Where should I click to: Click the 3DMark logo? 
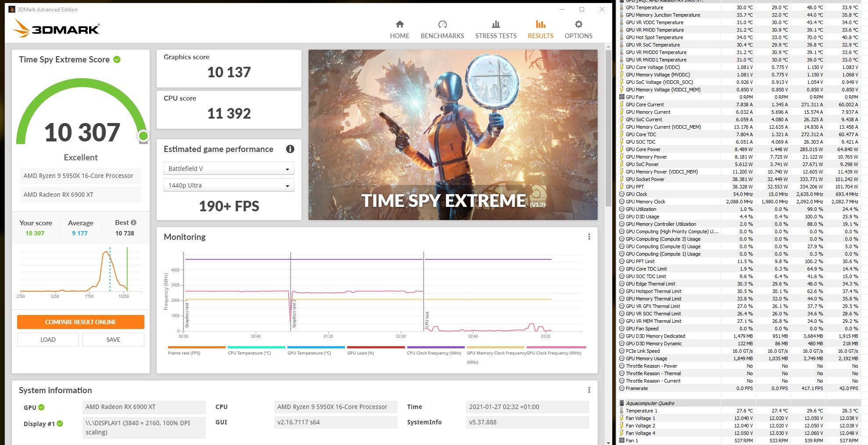[x=56, y=28]
